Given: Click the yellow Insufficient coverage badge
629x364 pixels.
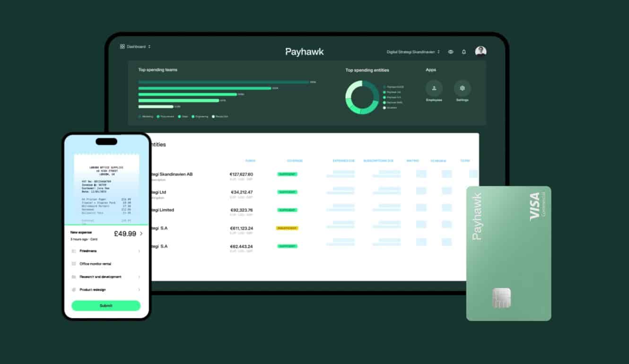Looking at the screenshot, I should point(287,228).
